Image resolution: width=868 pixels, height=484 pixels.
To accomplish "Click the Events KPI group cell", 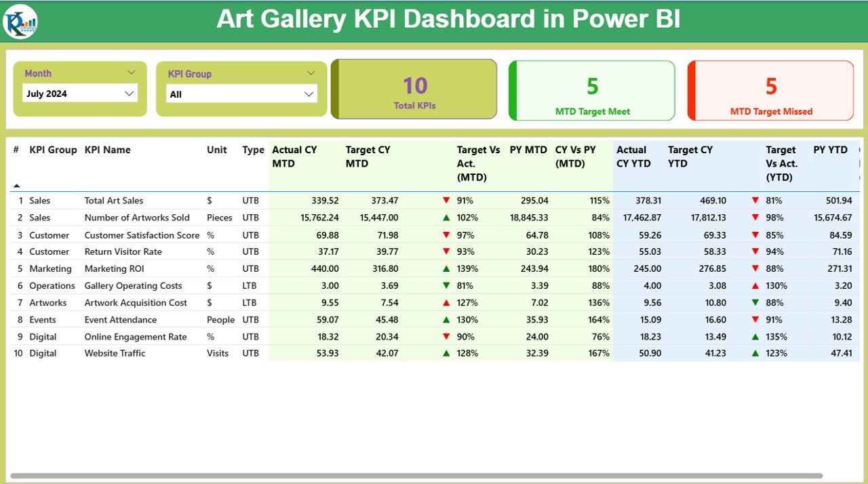I will click(43, 319).
